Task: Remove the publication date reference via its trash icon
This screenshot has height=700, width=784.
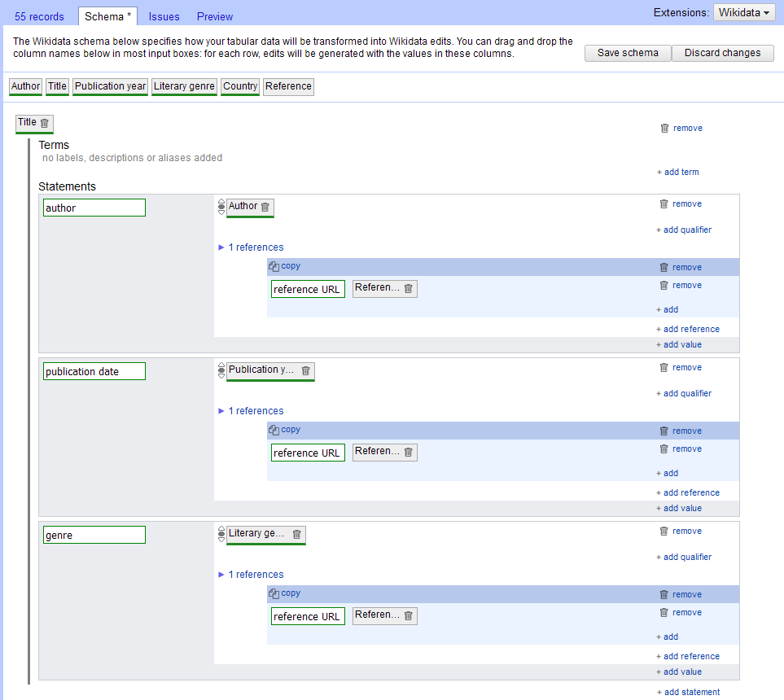Action: 664,431
